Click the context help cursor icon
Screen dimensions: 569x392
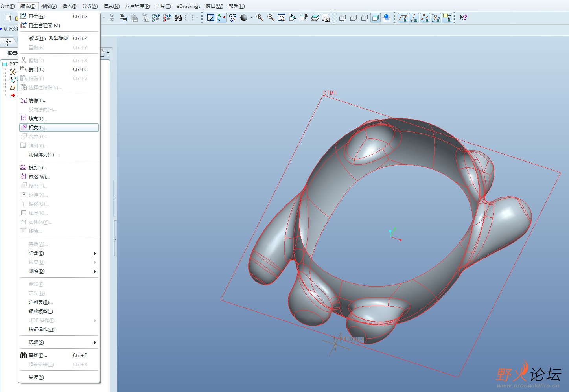point(464,18)
